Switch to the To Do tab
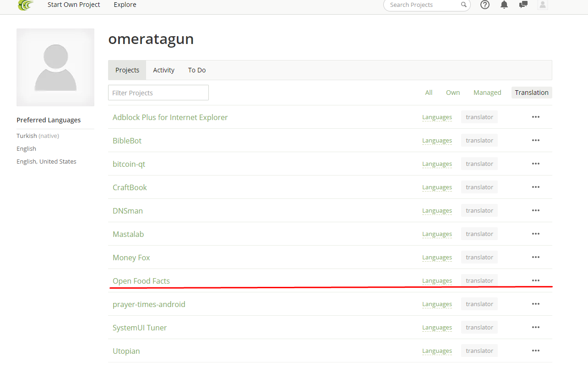The width and height of the screenshot is (588, 384). click(x=197, y=70)
